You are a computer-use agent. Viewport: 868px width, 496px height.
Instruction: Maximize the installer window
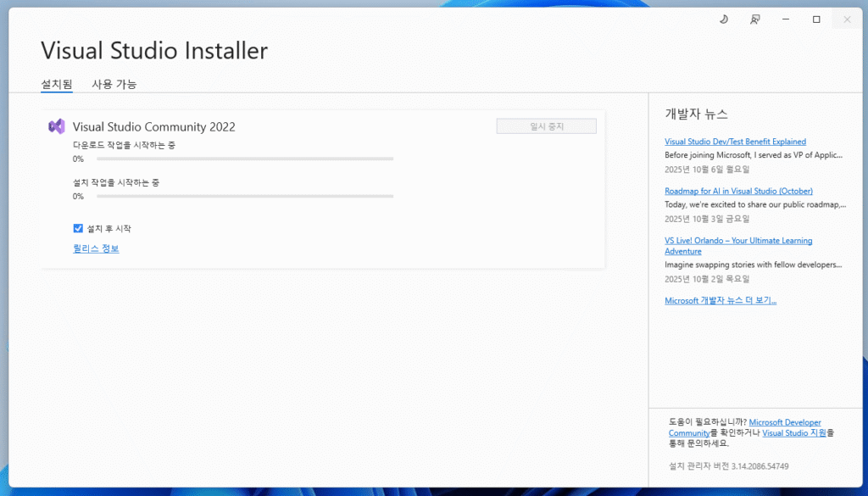tap(816, 19)
